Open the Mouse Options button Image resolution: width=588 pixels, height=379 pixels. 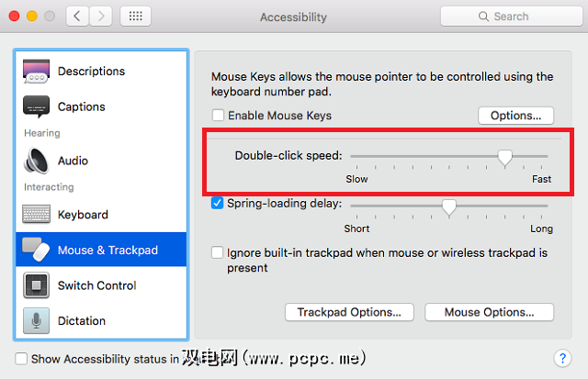[x=489, y=312]
